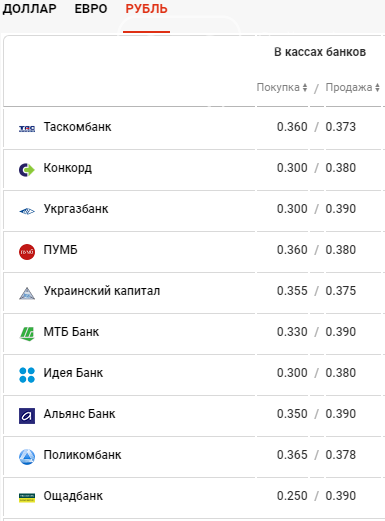Screen dimensions: 385x521
Task: Click the Укргазбанк logo icon
Action: (x=27, y=211)
